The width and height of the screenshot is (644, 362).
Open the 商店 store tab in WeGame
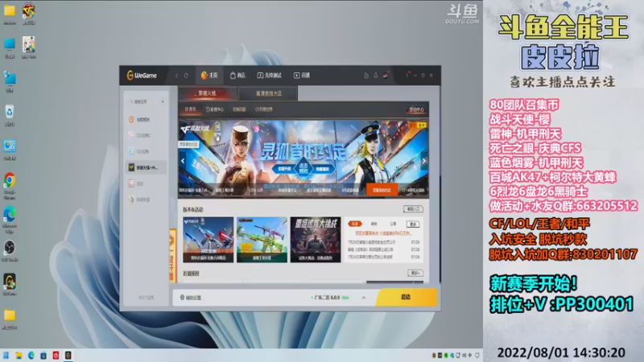[x=237, y=75]
